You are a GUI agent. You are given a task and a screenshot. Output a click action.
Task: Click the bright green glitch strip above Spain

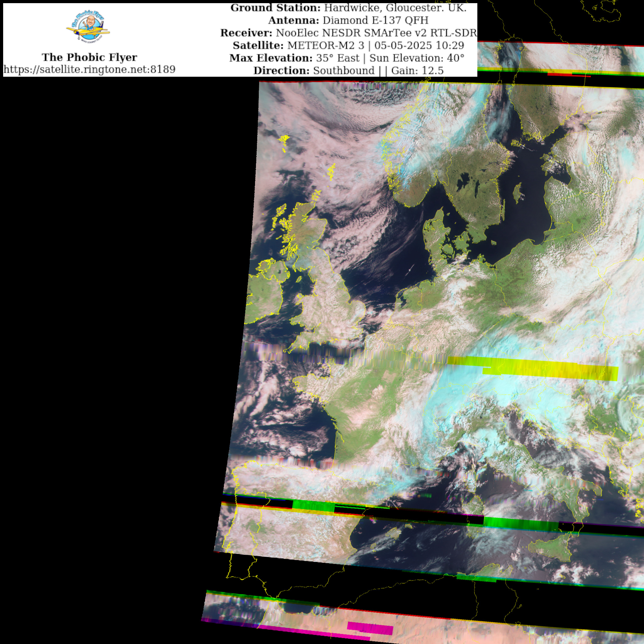313,505
